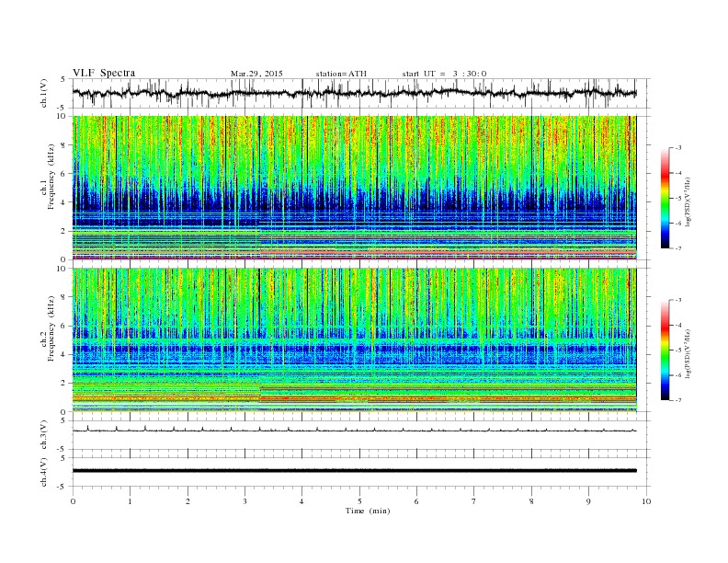
Task: Click time axis tick label "7"
Action: pos(474,501)
